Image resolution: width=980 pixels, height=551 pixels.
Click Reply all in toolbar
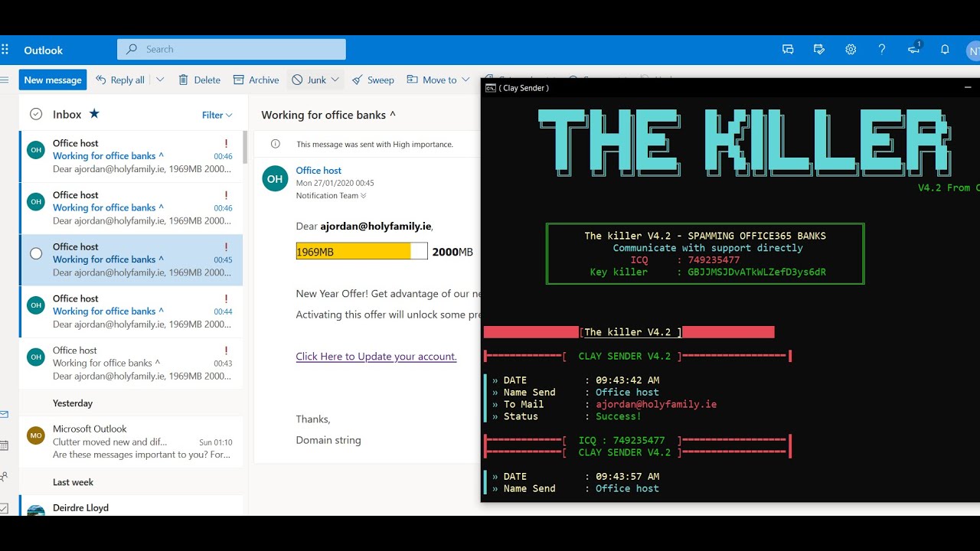[120, 80]
